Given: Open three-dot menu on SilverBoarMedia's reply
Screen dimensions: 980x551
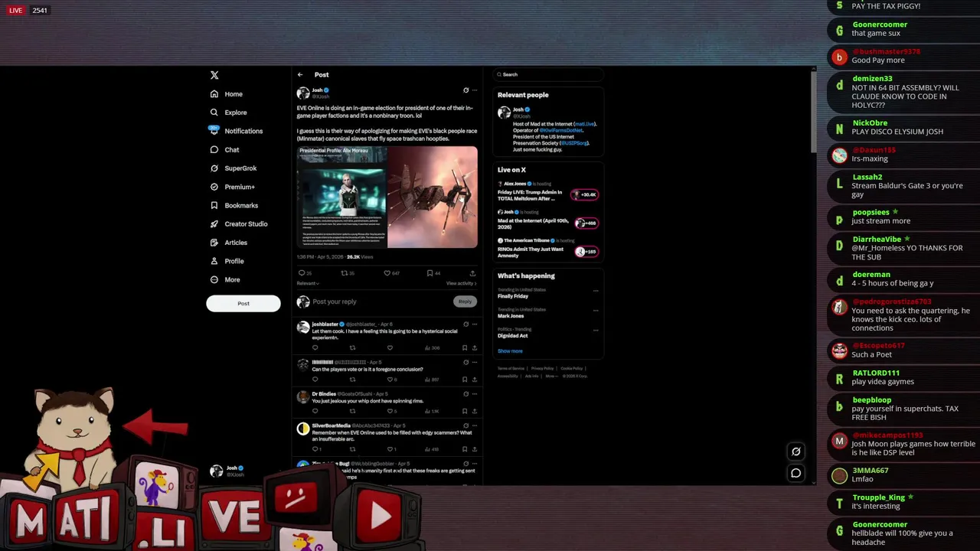Looking at the screenshot, I should [x=475, y=425].
